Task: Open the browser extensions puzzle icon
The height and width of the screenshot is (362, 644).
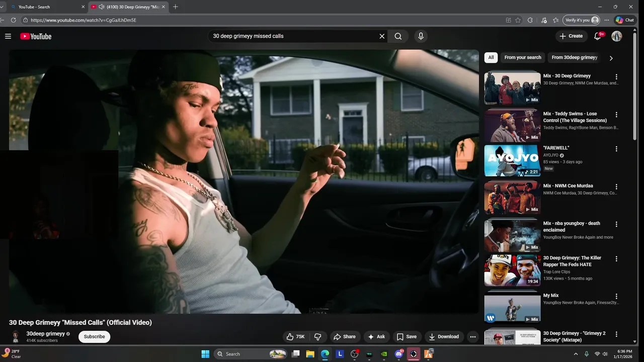Action: (530, 20)
